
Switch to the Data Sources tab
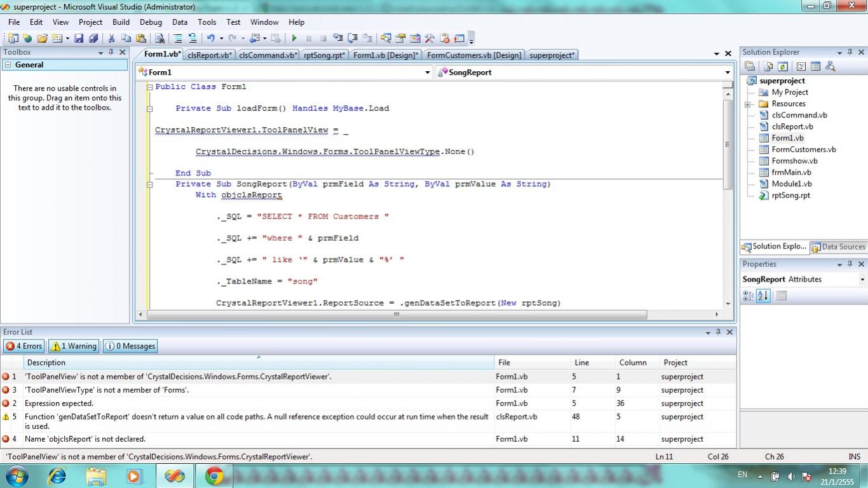click(x=838, y=247)
